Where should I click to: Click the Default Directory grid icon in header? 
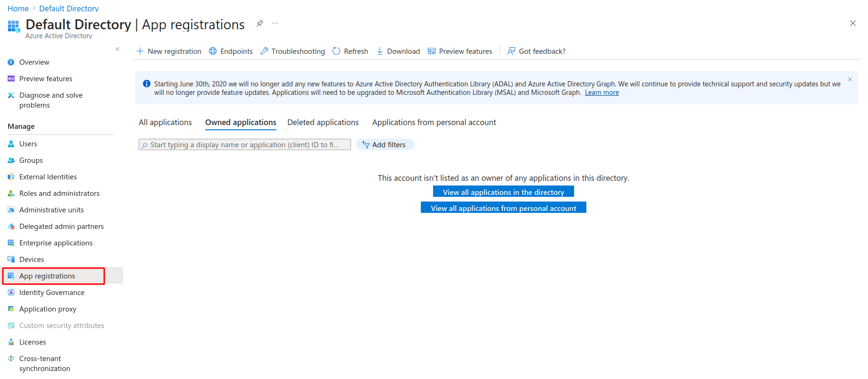tap(14, 26)
